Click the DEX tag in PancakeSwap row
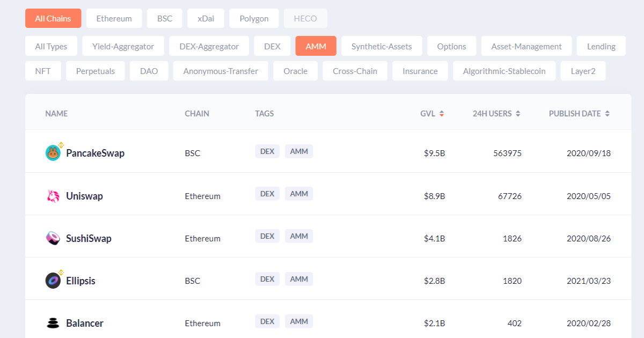The height and width of the screenshot is (338, 644). click(x=267, y=151)
